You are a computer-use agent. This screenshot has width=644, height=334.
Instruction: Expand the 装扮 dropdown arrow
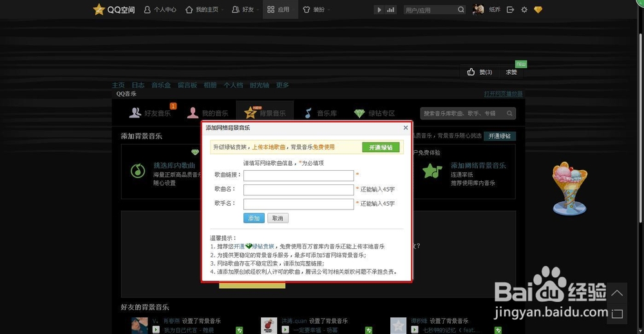(x=328, y=10)
